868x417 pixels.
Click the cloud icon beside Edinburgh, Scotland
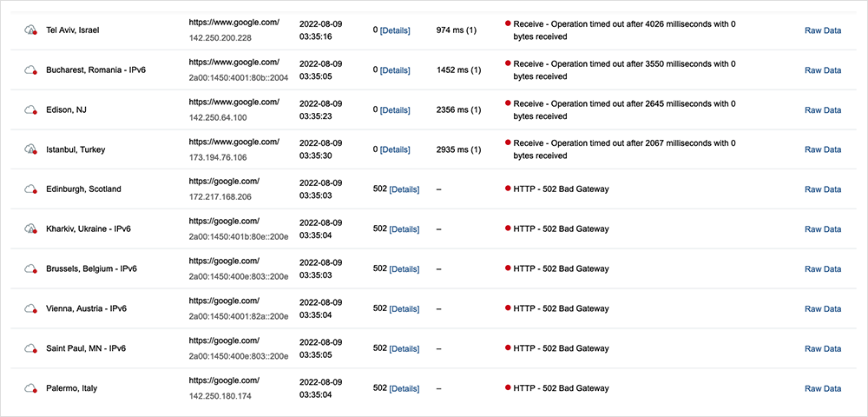pyautogui.click(x=31, y=189)
